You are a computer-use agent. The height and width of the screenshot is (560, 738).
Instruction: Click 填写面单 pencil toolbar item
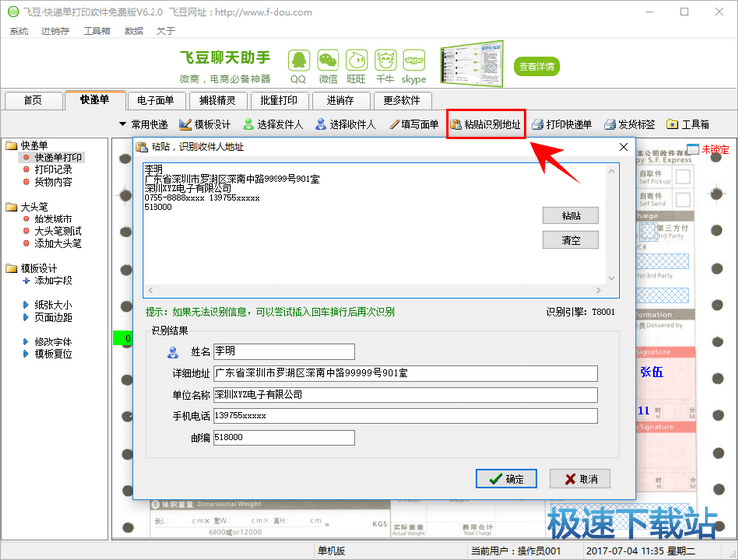tap(413, 125)
